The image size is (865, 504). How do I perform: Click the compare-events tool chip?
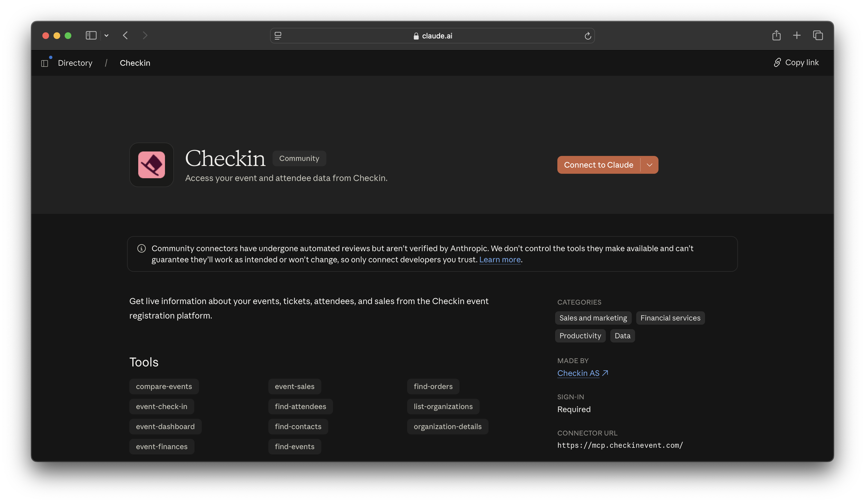[164, 387]
